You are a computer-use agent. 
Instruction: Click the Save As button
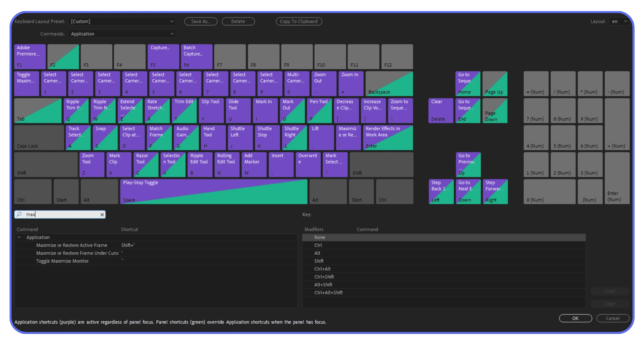[x=200, y=21]
